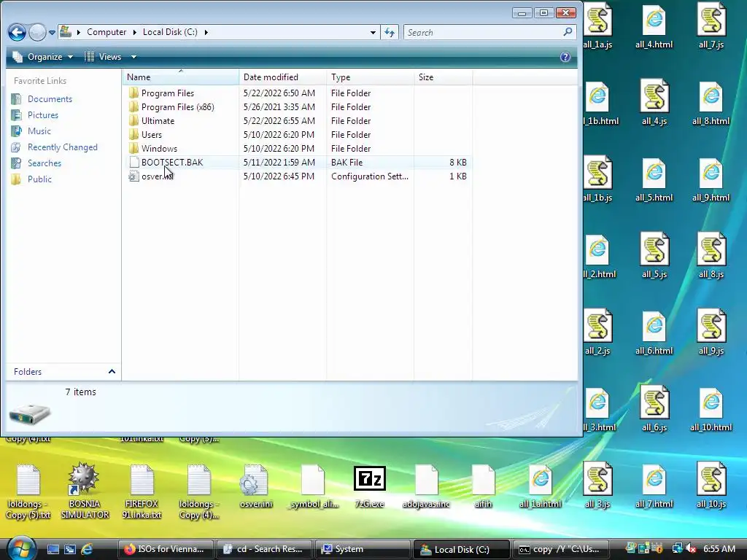Switch to cd - Search Results taskbar button
Viewport: 747px width, 560px height.
264,549
